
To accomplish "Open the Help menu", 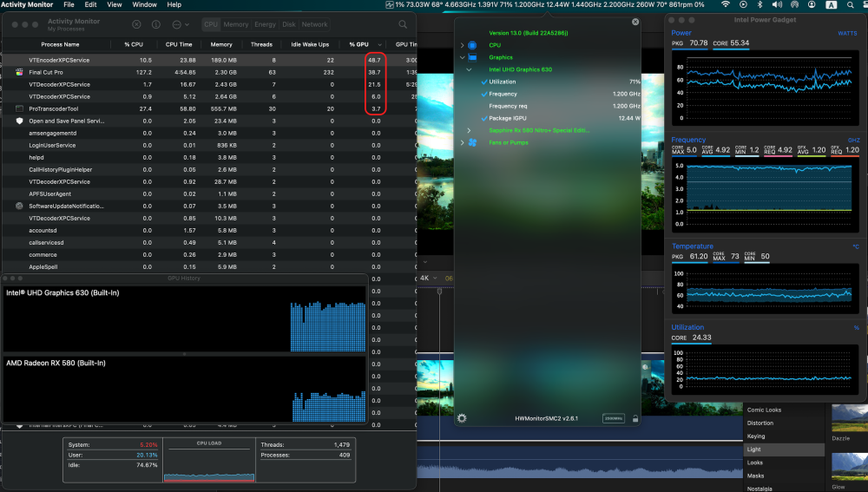I will coord(174,4).
